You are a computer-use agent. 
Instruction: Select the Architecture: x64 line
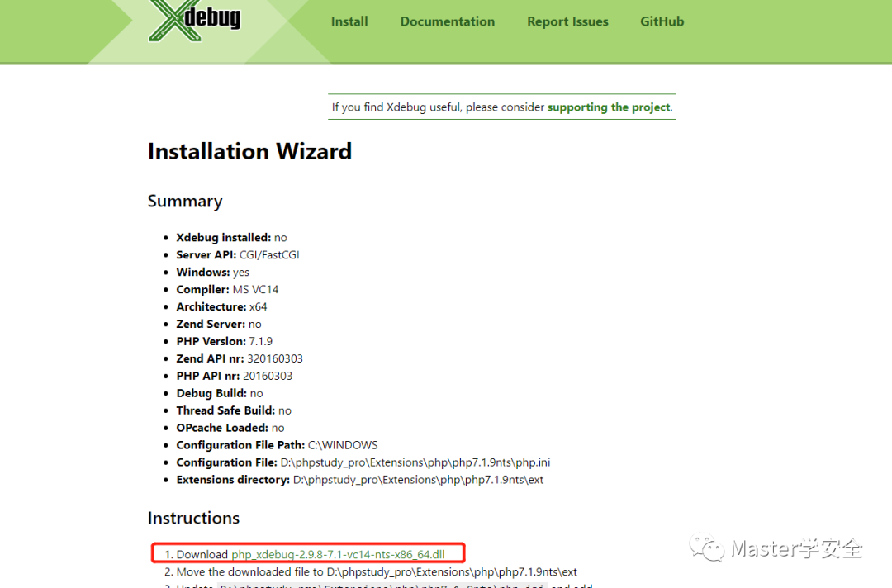[x=221, y=306]
